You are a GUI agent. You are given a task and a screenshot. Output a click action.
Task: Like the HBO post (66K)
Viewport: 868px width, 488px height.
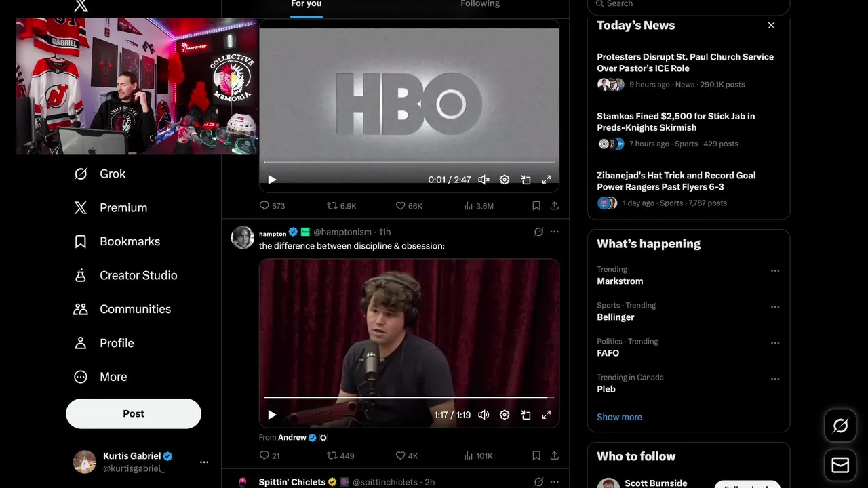coord(409,206)
